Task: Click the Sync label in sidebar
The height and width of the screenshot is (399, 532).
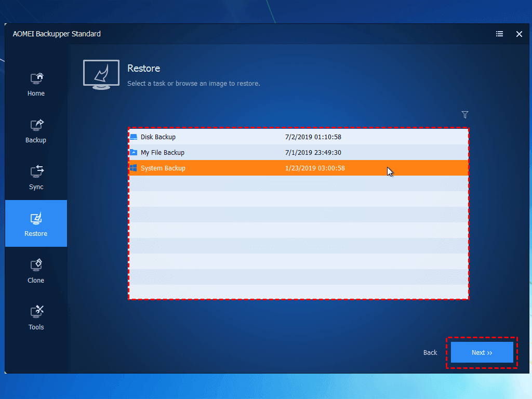Action: 36,187
